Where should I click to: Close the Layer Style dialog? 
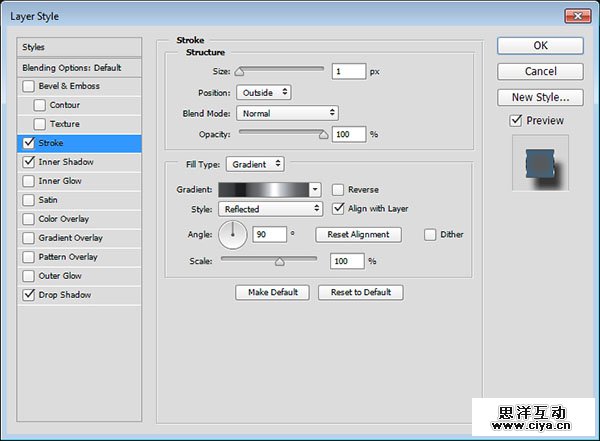(578, 16)
